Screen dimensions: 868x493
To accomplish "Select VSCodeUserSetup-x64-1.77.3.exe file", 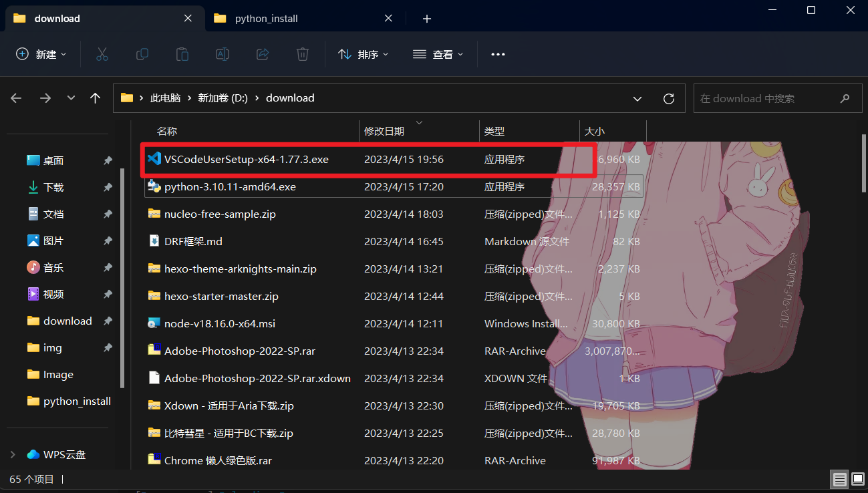I will (x=246, y=160).
